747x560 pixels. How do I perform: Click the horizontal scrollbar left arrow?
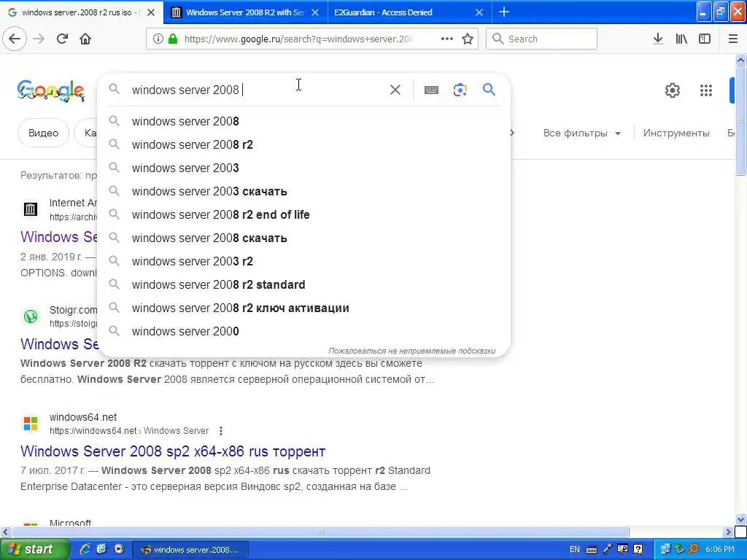click(x=5, y=532)
